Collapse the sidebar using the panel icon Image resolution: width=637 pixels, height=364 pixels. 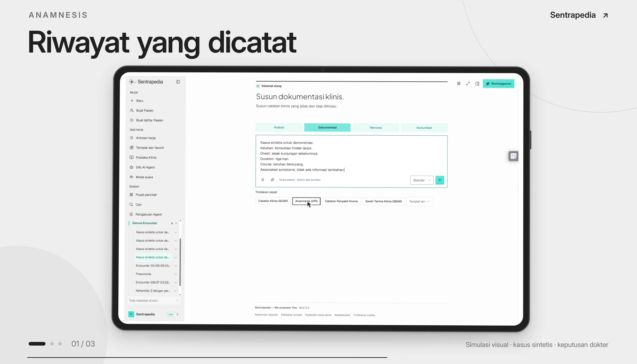pyautogui.click(x=178, y=82)
